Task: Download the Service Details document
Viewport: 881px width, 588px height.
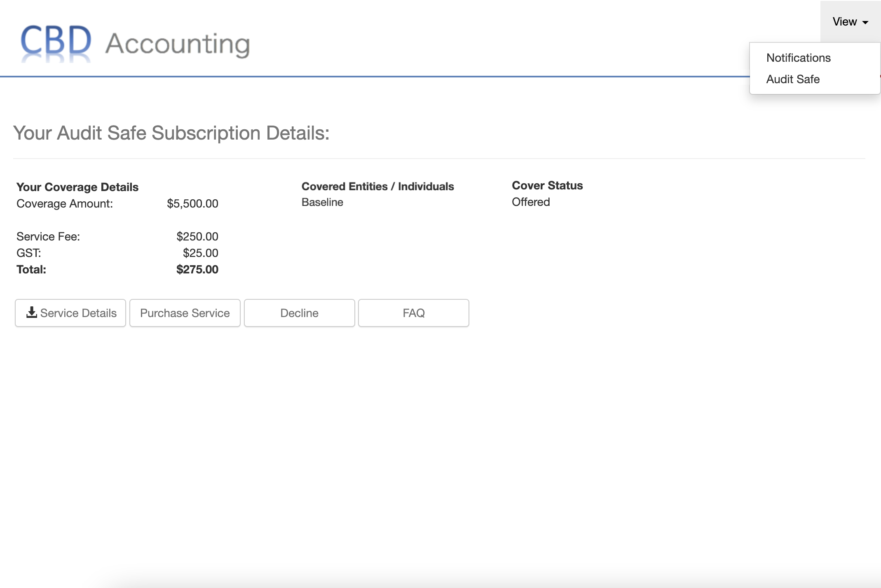Action: (70, 313)
